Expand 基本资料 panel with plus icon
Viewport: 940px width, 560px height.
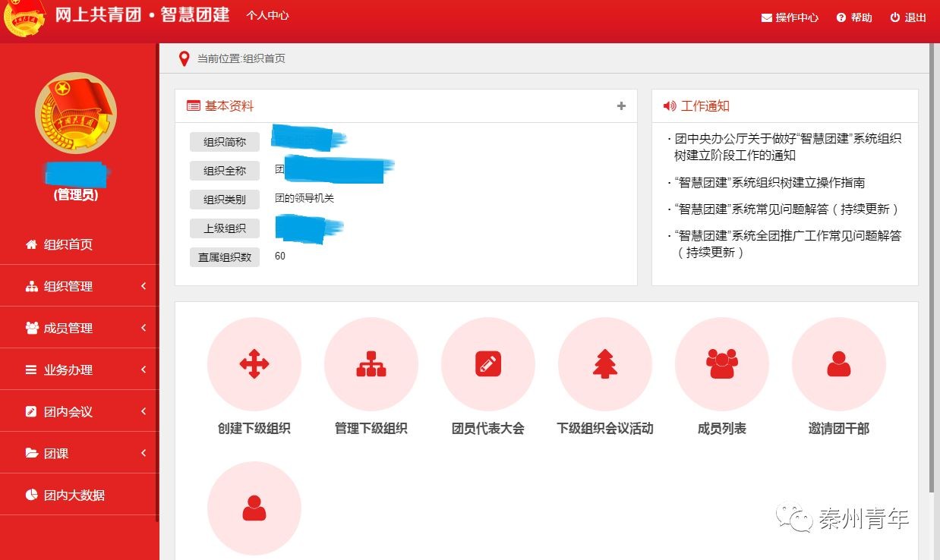(x=621, y=106)
